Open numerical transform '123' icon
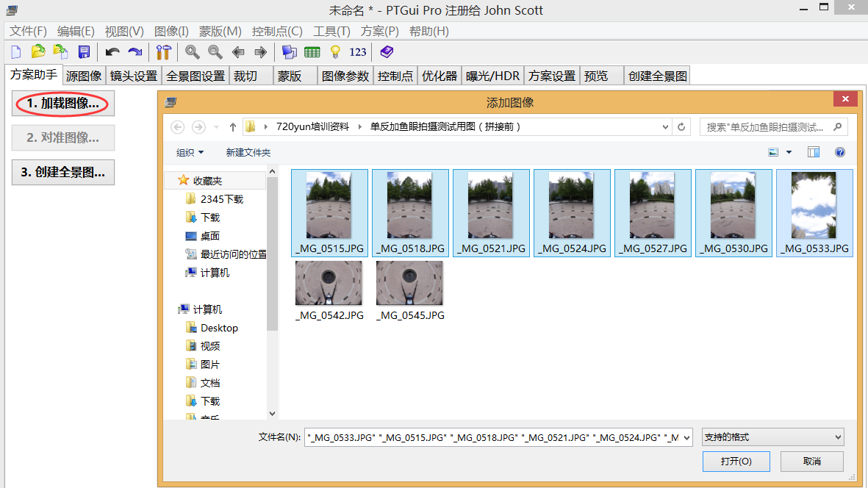This screenshot has height=488, width=868. coord(358,51)
